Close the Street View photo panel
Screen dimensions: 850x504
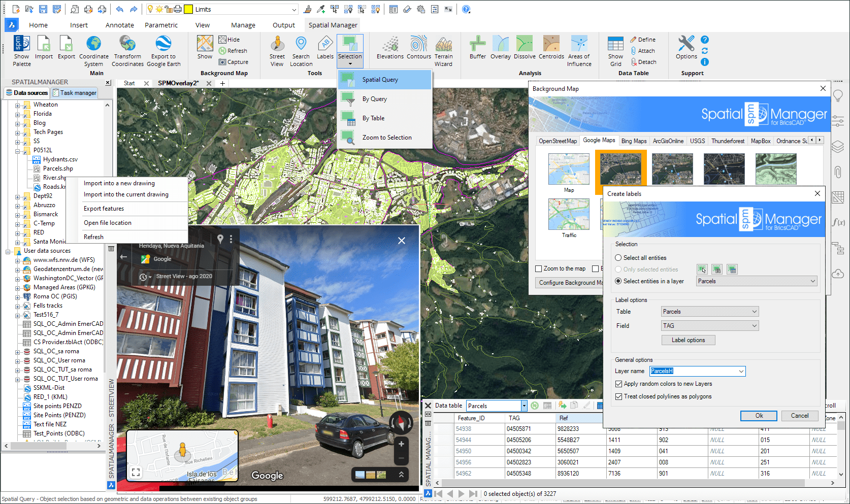click(x=402, y=241)
